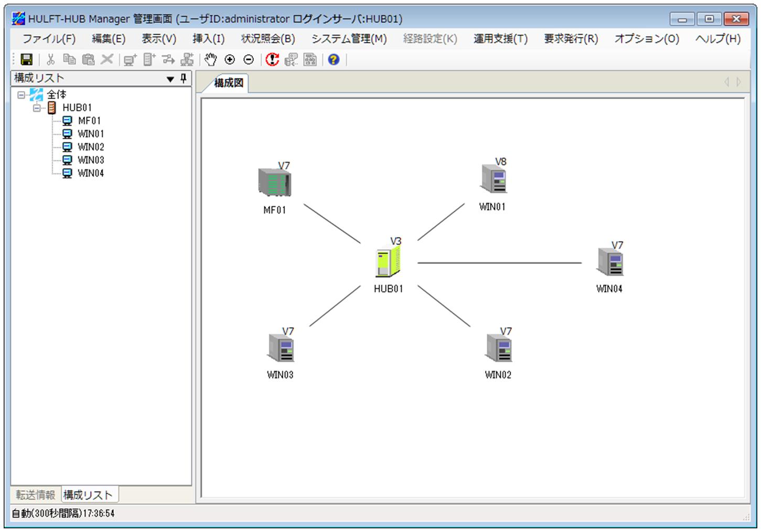This screenshot has width=761, height=532.
Task: Switch to the 構成リスト bottom tab
Action: pyautogui.click(x=88, y=495)
